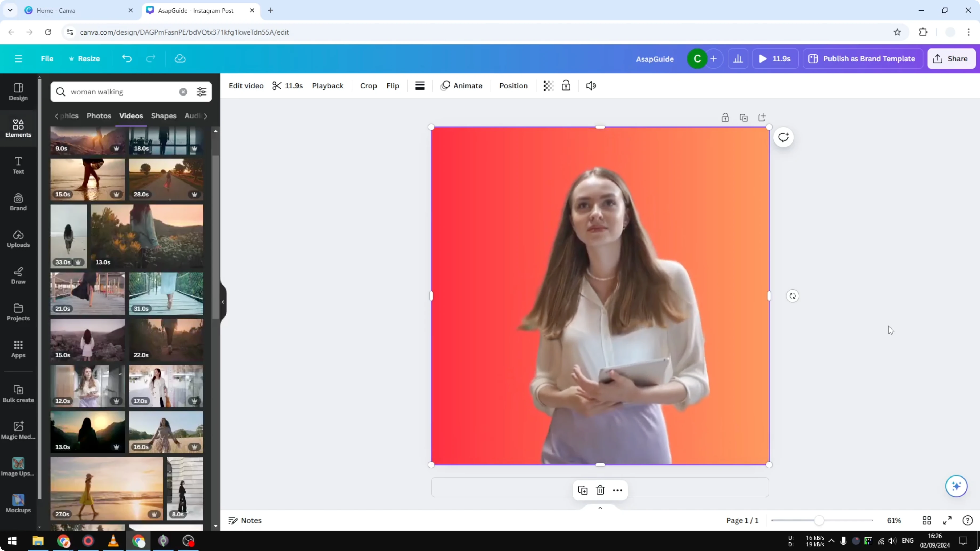This screenshot has width=980, height=551.
Task: Click Edit video button
Action: point(246,86)
